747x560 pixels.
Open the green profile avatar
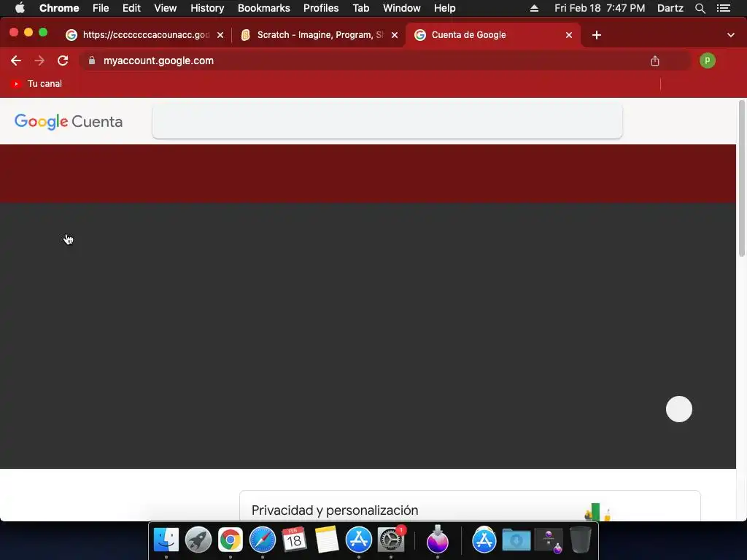pyautogui.click(x=708, y=61)
